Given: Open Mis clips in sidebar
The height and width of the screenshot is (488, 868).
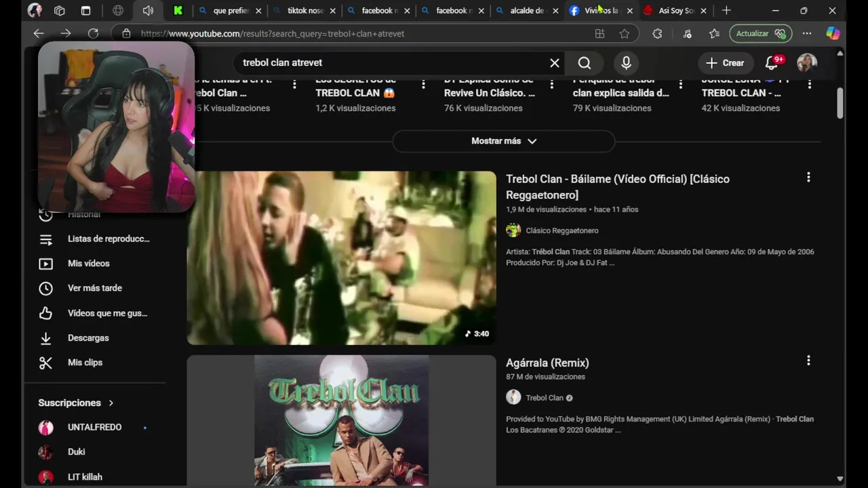Looking at the screenshot, I should click(95, 363).
